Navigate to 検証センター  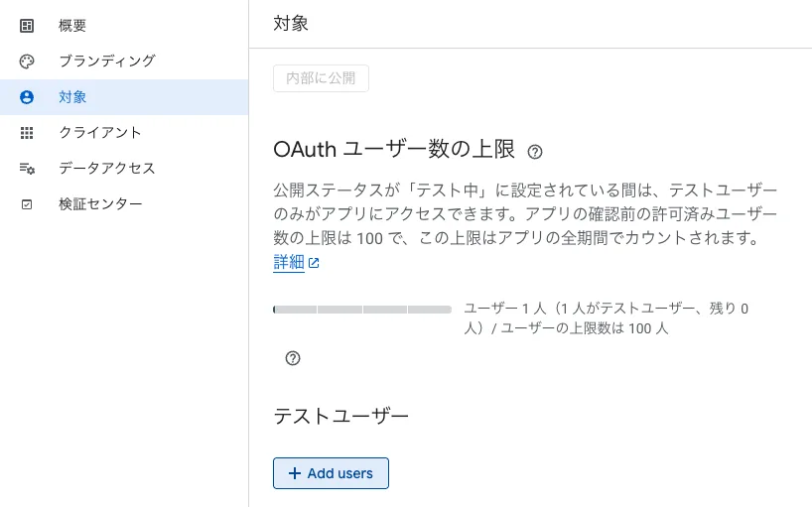[x=124, y=203]
